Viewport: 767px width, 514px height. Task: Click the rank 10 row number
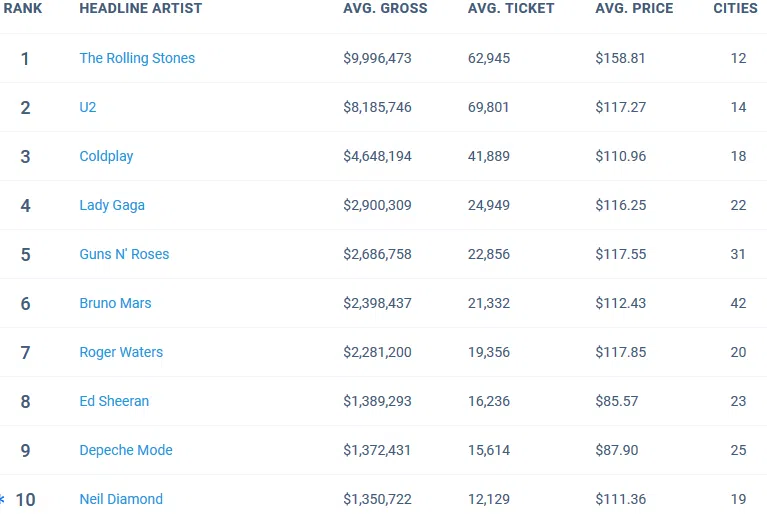[x=25, y=499]
